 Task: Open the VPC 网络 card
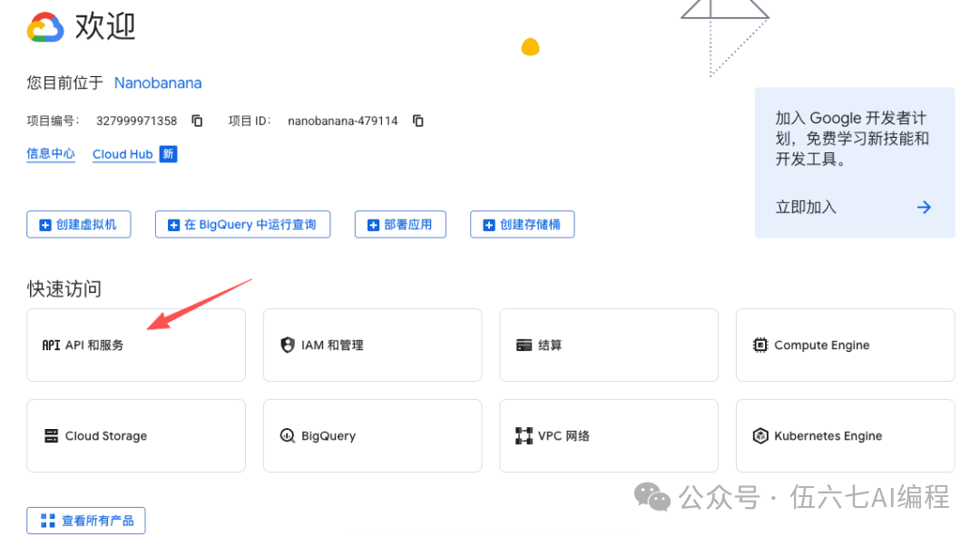608,435
